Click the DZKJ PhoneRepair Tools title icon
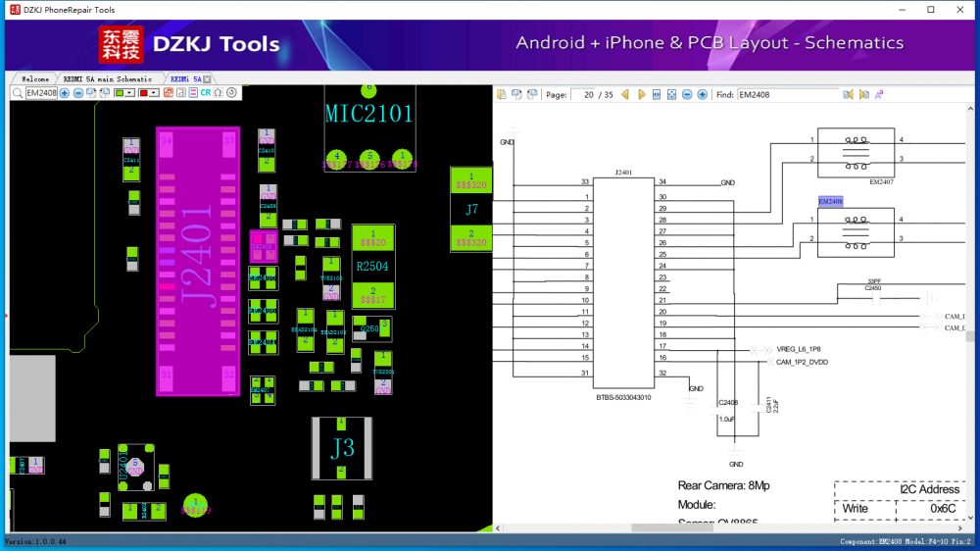 coord(15,10)
